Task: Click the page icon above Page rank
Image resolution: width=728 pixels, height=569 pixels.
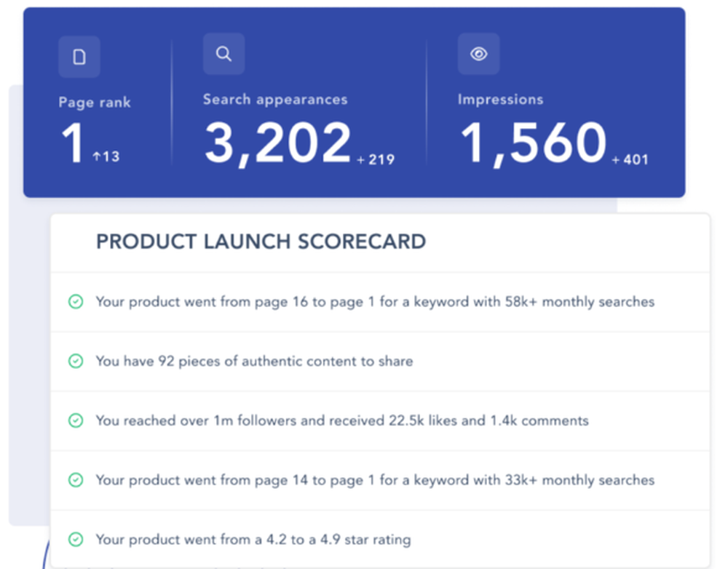Action: [79, 56]
